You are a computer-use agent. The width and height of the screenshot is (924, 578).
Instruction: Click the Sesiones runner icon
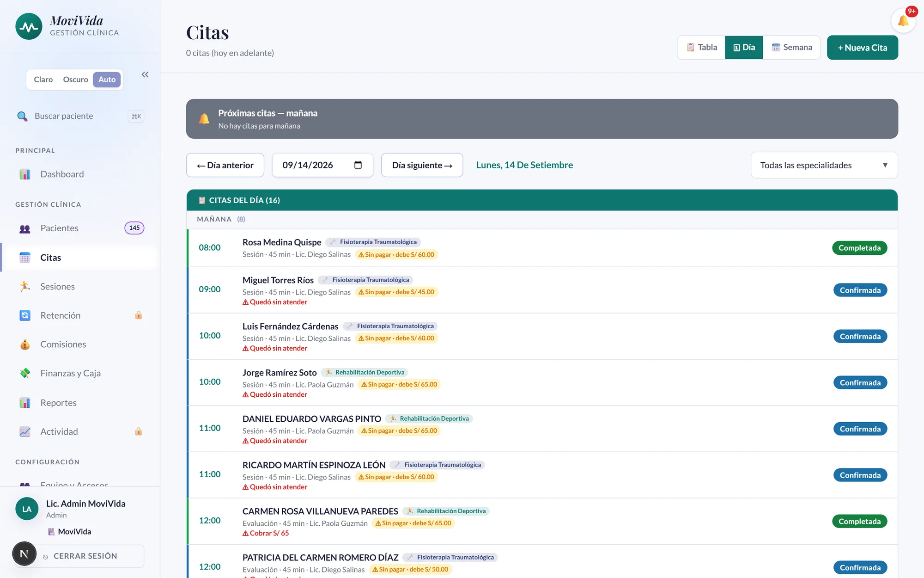[25, 287]
